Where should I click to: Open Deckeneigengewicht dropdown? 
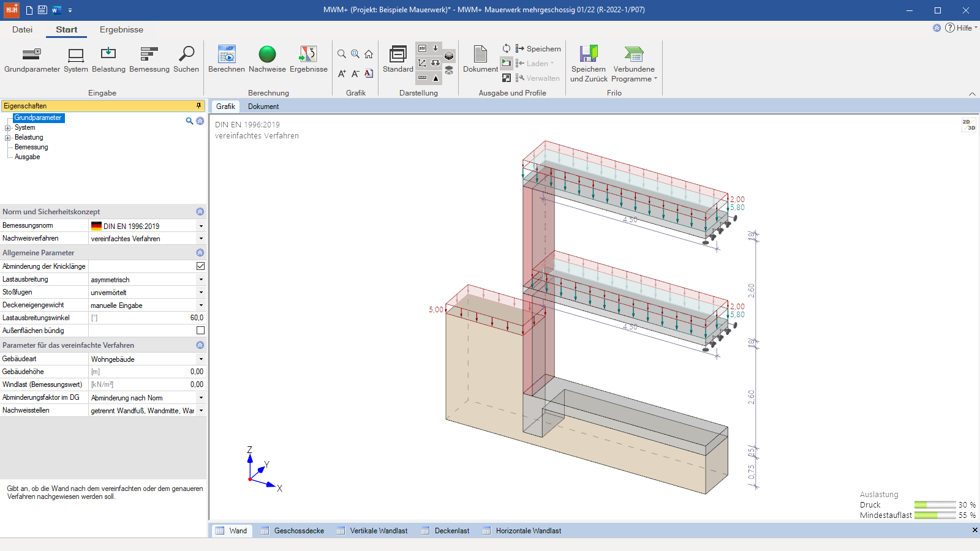201,305
